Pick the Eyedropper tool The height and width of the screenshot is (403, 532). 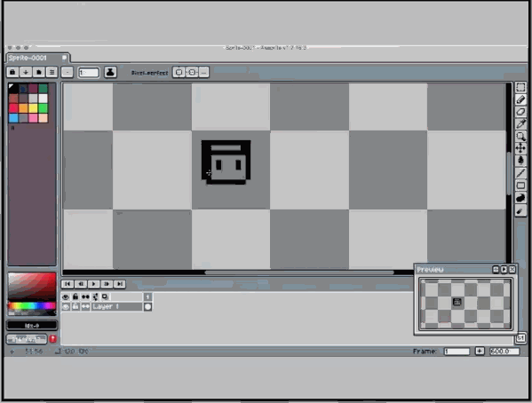(520, 123)
